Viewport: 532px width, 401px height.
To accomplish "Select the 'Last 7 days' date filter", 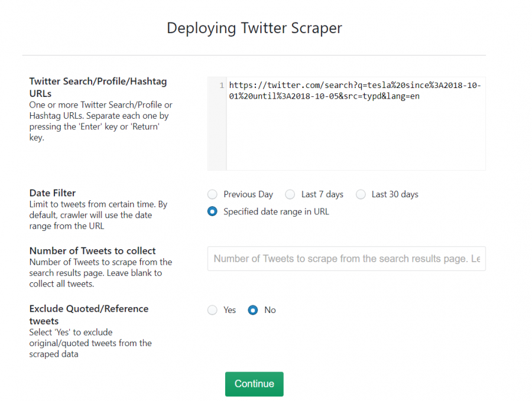I will (x=290, y=194).
